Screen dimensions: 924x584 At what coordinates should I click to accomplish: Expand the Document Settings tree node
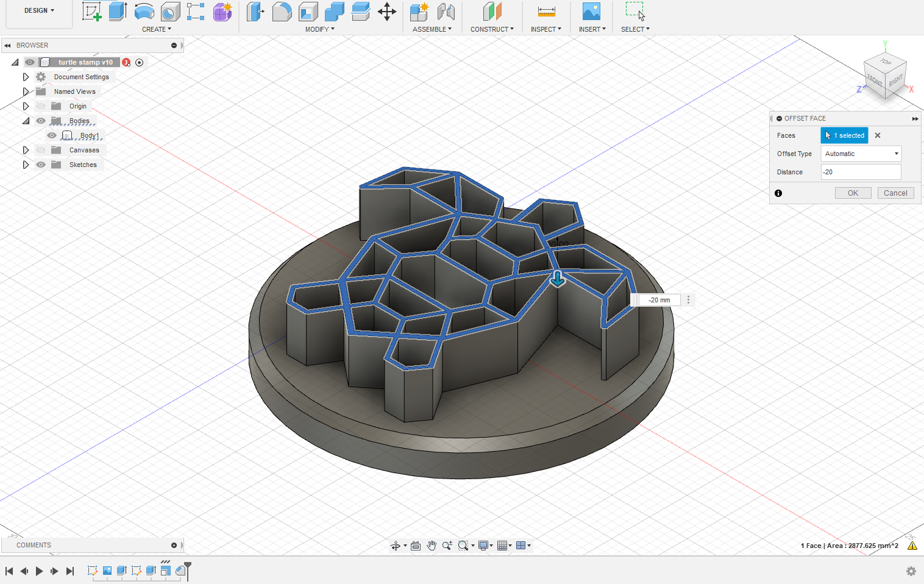pos(26,77)
